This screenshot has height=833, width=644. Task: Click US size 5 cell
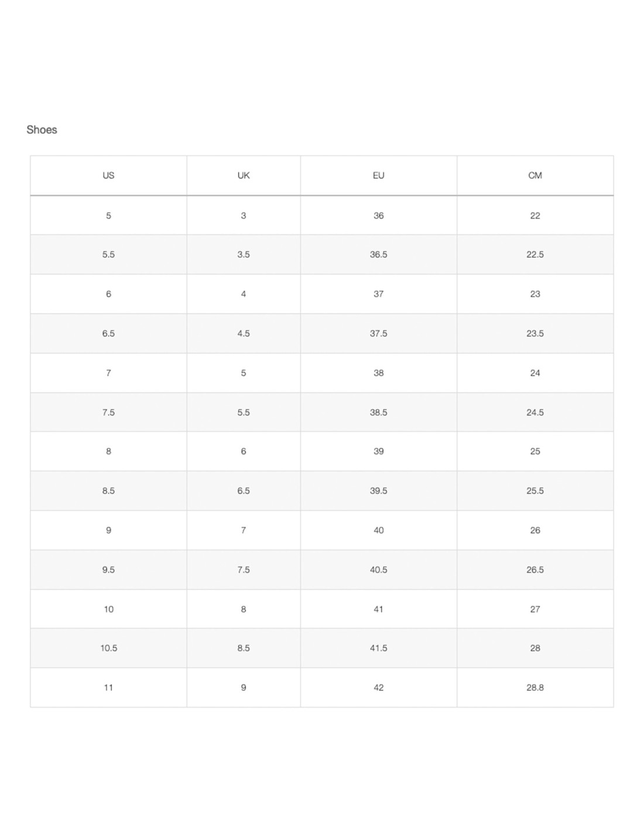pos(108,216)
